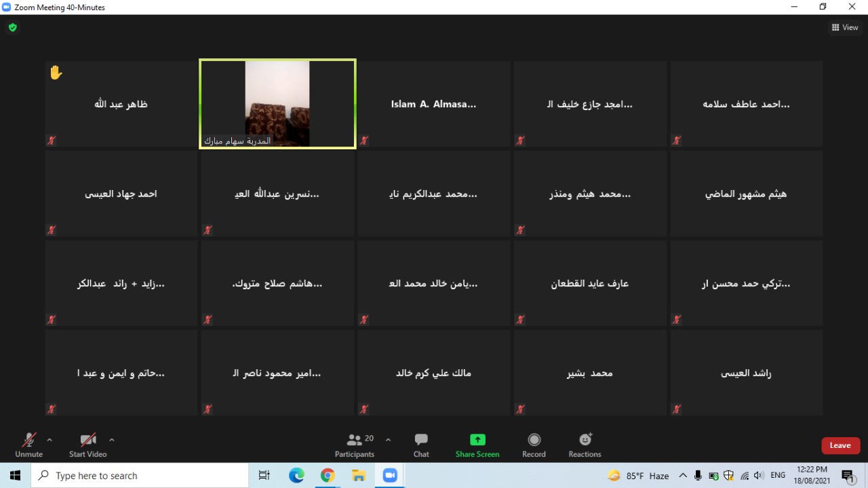Open the Reactions menu
868x488 pixels.
(x=584, y=445)
